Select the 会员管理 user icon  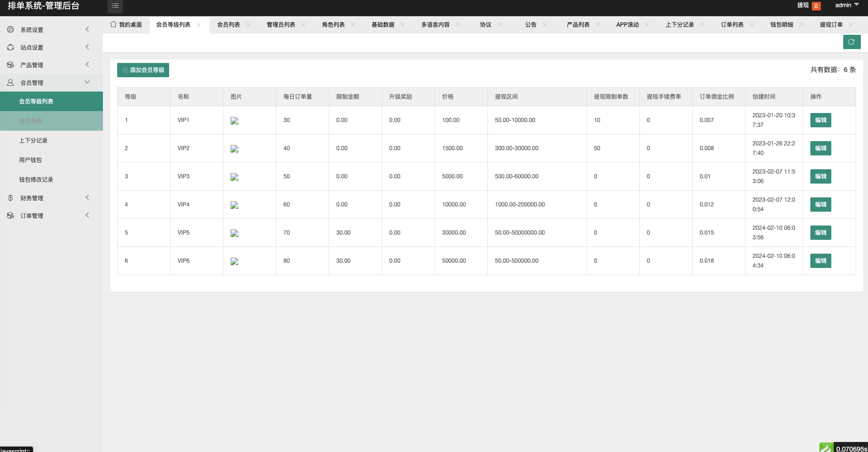(x=10, y=82)
